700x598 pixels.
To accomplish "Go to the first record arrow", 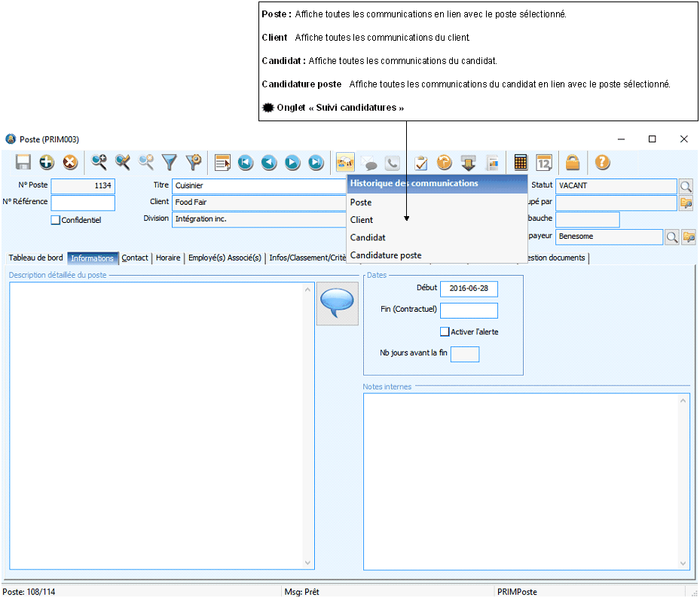I will (x=245, y=162).
